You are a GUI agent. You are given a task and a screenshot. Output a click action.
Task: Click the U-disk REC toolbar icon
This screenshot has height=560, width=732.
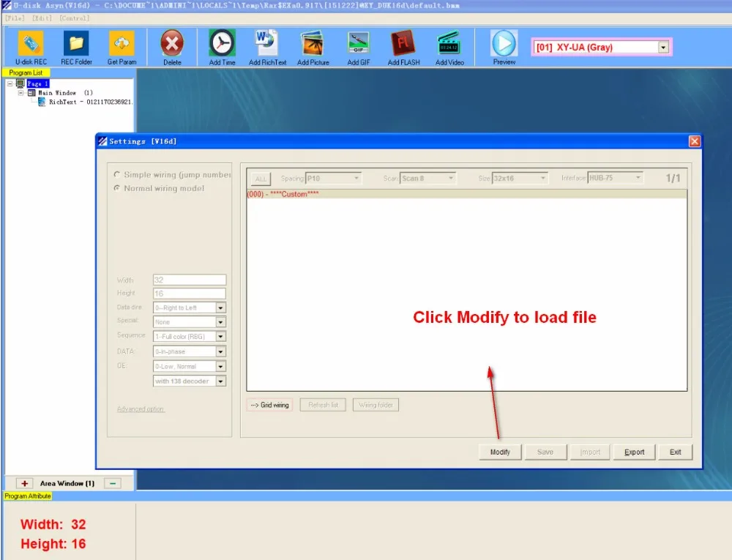30,43
